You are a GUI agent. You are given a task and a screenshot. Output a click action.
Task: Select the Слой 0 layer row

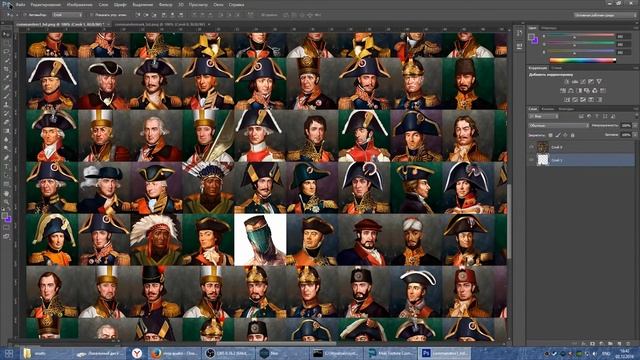(x=581, y=147)
